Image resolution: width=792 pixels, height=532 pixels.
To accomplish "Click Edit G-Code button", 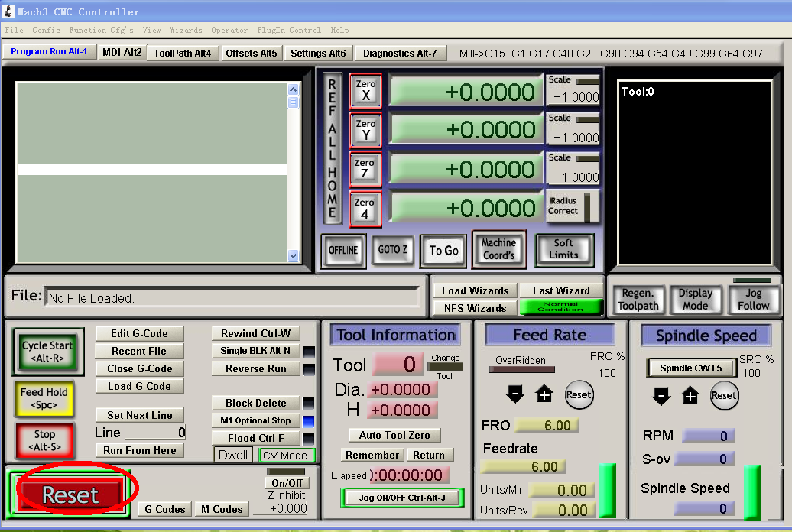I will 139,333.
